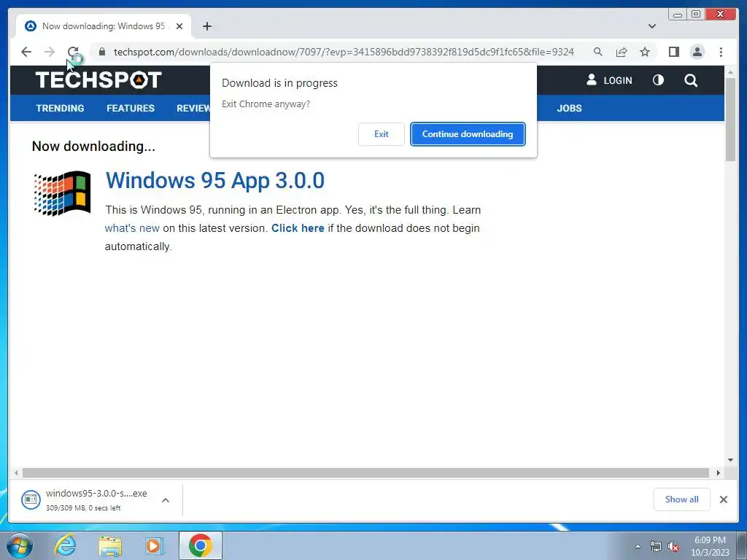
Task: Go back with the browser back arrow
Action: pyautogui.click(x=26, y=52)
